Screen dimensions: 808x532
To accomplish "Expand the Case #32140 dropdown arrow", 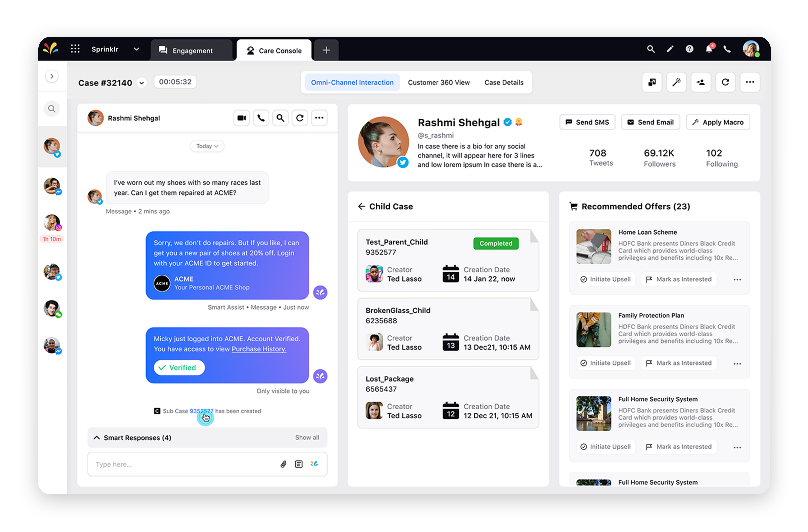I will (x=142, y=83).
